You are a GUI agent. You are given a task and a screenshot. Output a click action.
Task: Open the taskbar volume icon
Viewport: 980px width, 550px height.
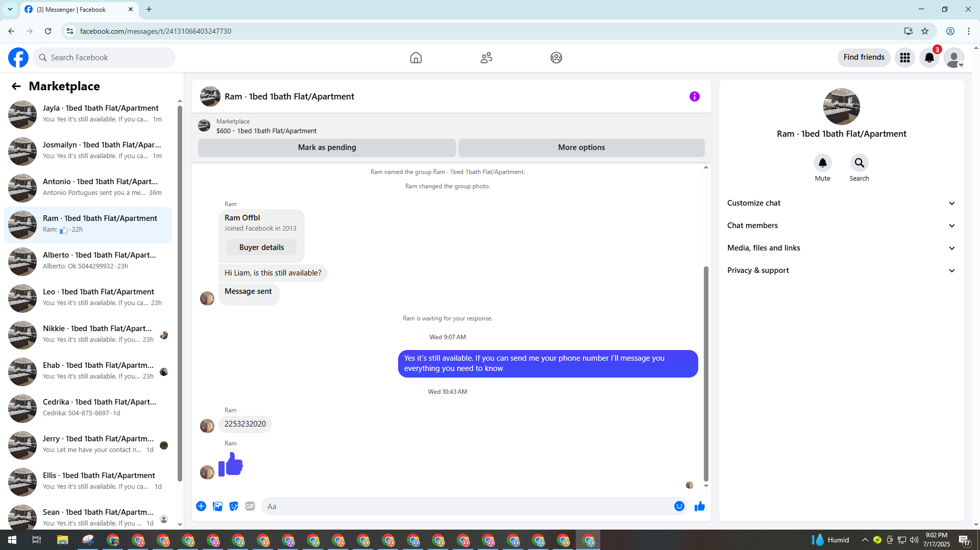click(914, 540)
